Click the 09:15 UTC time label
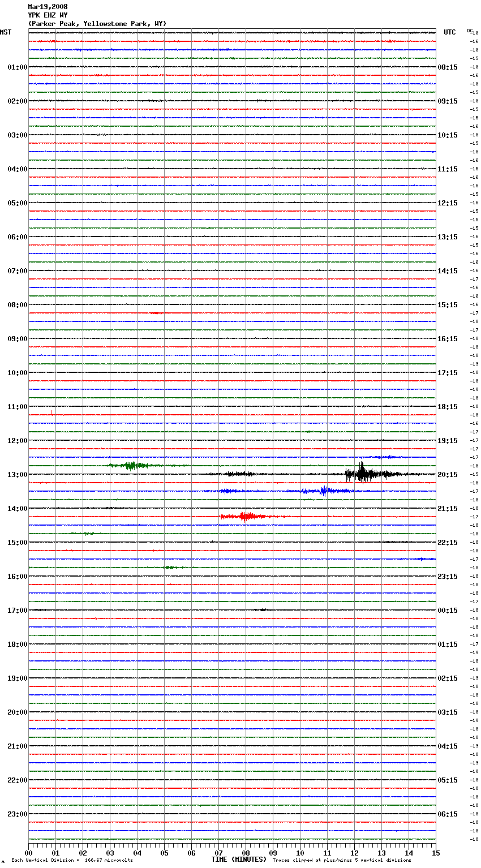This screenshot has height=868, width=481. pos(448,101)
